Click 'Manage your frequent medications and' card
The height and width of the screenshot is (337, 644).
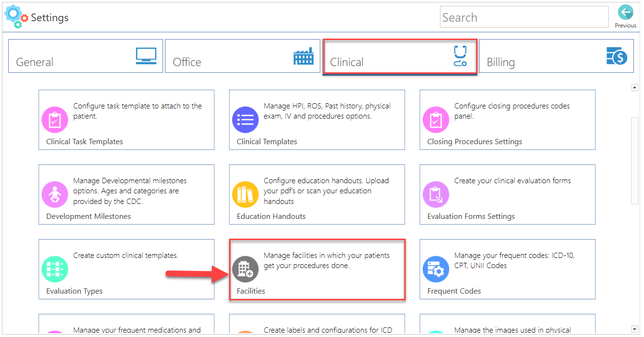click(x=126, y=324)
